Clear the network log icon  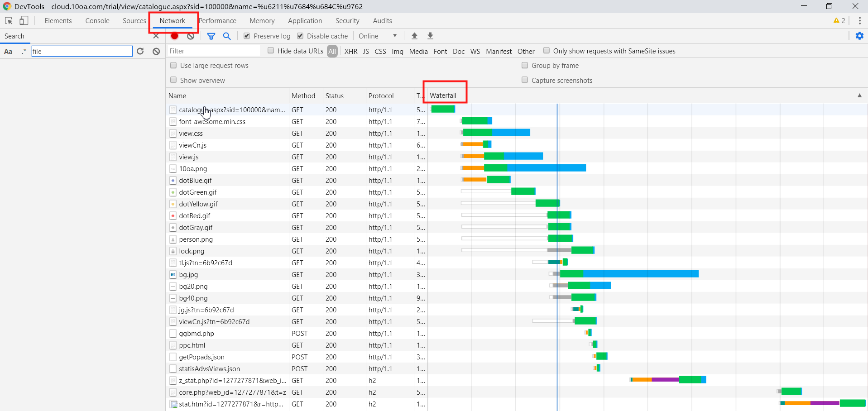tap(191, 36)
